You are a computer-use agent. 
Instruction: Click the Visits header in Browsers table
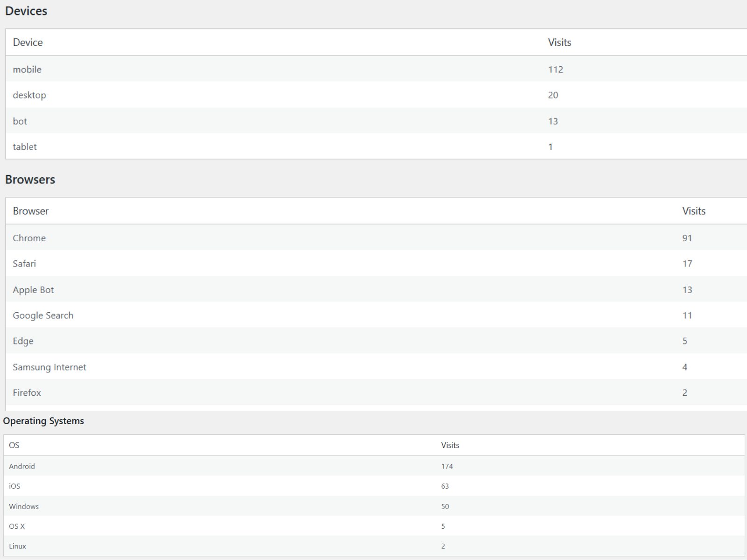click(x=693, y=211)
